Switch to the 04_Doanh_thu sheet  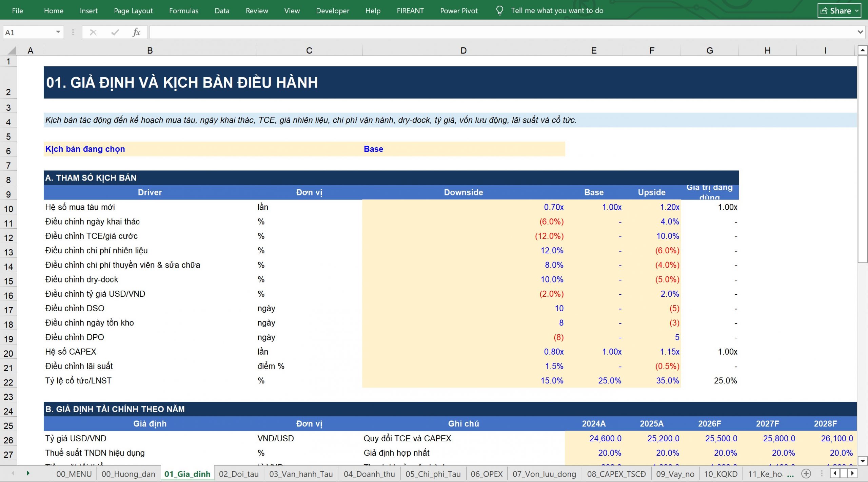(369, 474)
